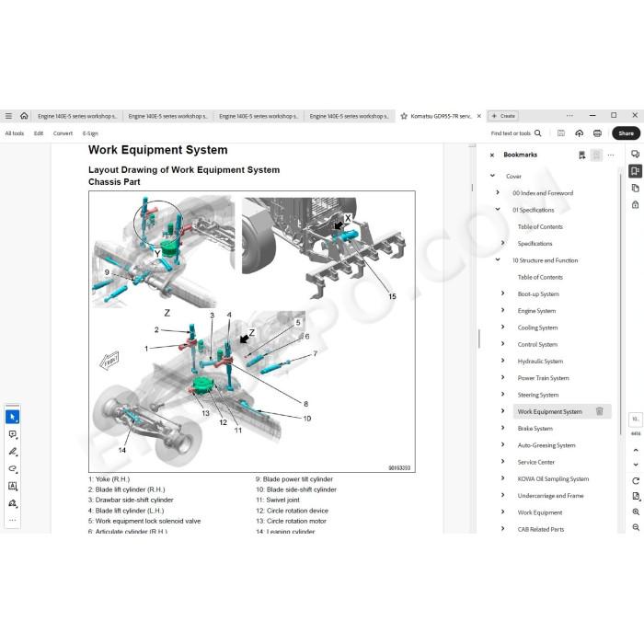
Task: Collapse the 01 Specifications bookmark
Action: pos(498,210)
